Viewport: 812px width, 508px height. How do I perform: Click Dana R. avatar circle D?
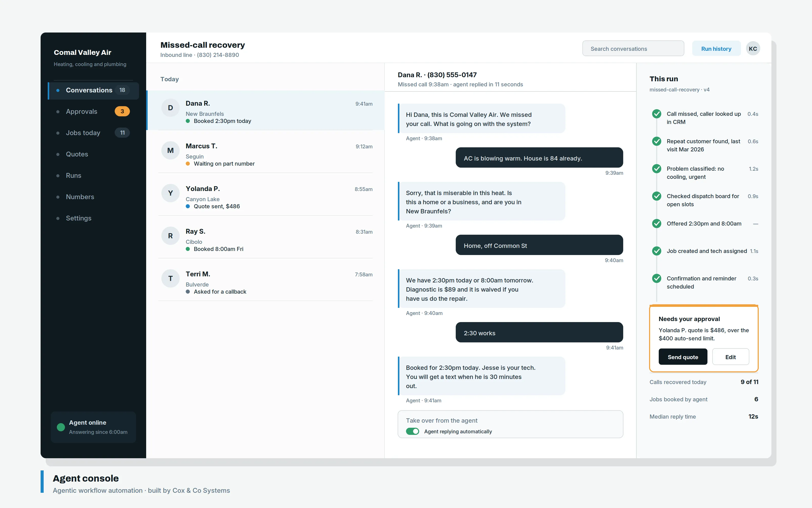point(171,108)
